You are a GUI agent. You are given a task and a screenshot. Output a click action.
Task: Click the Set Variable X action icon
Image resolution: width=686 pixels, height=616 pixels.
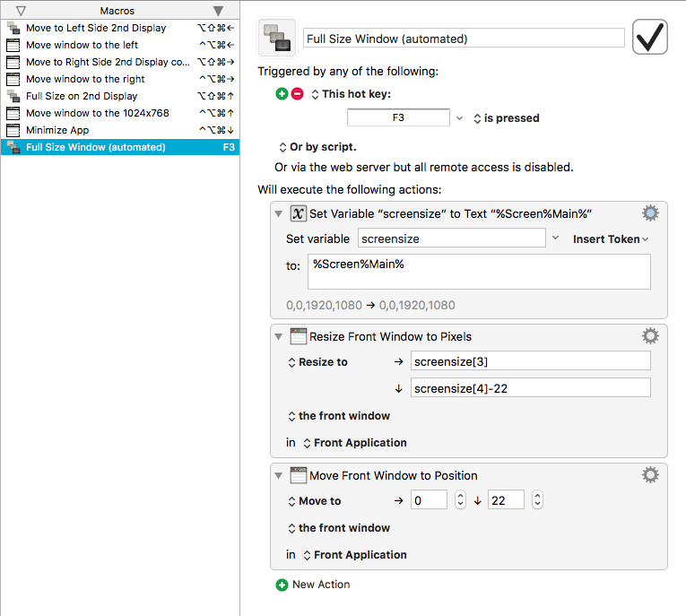298,213
